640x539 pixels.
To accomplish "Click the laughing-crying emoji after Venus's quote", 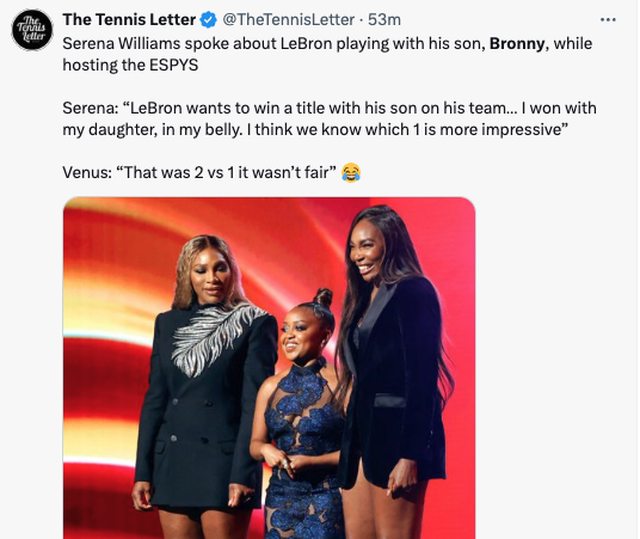I will click(x=350, y=172).
